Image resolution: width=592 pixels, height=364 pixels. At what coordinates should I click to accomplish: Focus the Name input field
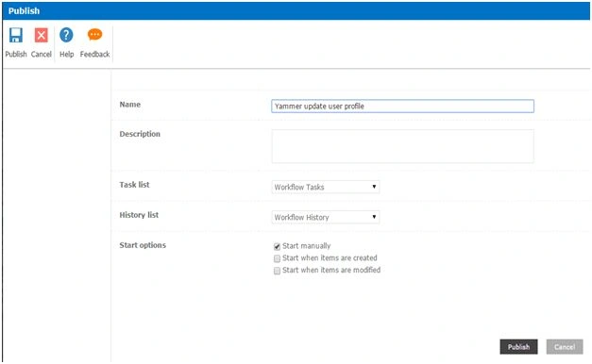point(402,106)
